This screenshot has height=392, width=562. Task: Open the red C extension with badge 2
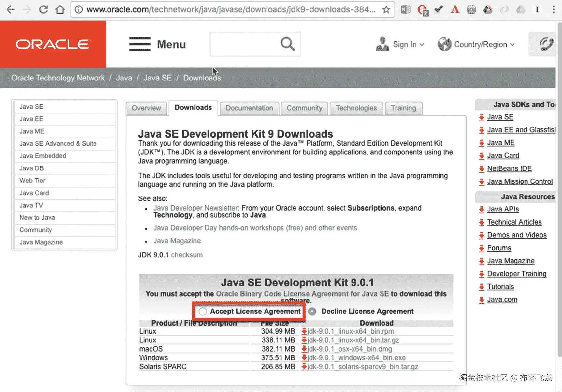[x=423, y=10]
